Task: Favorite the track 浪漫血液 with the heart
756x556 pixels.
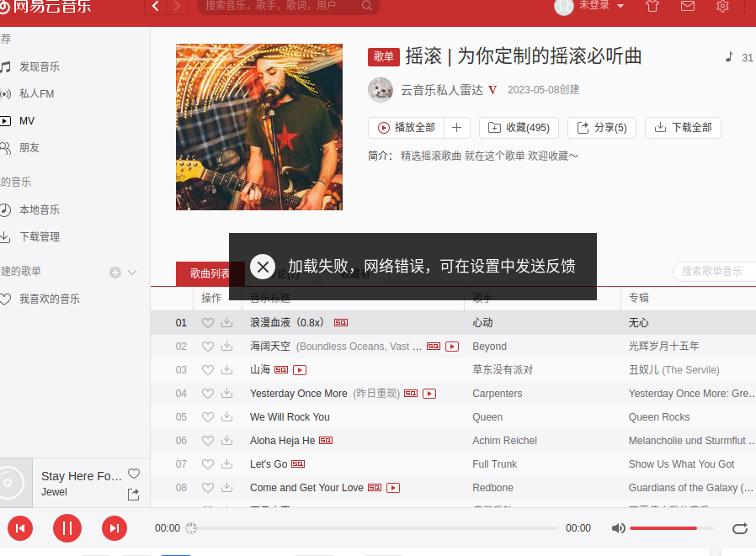Action: [x=207, y=322]
